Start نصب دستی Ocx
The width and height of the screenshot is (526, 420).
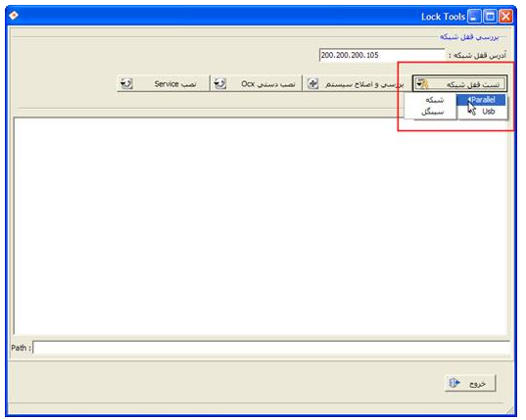point(256,83)
